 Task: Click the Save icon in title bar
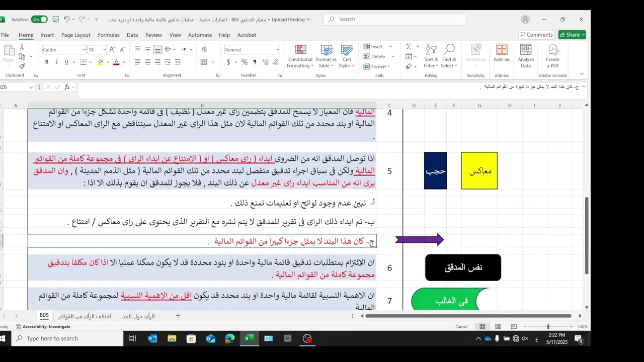(x=55, y=19)
